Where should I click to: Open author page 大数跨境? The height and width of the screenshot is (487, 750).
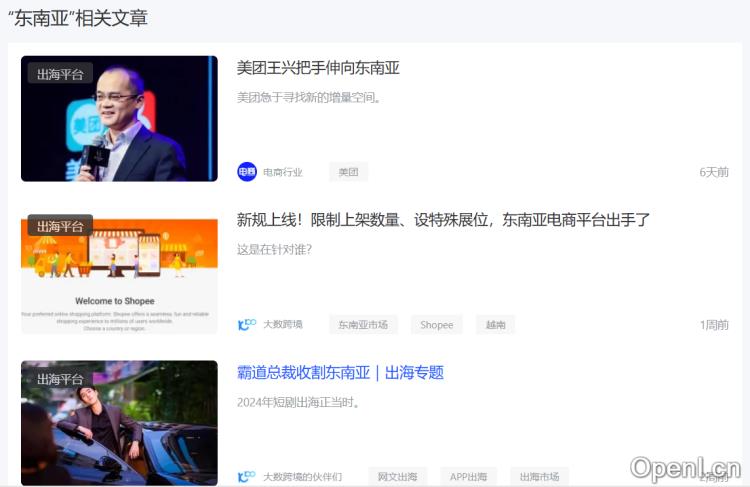[x=283, y=324]
